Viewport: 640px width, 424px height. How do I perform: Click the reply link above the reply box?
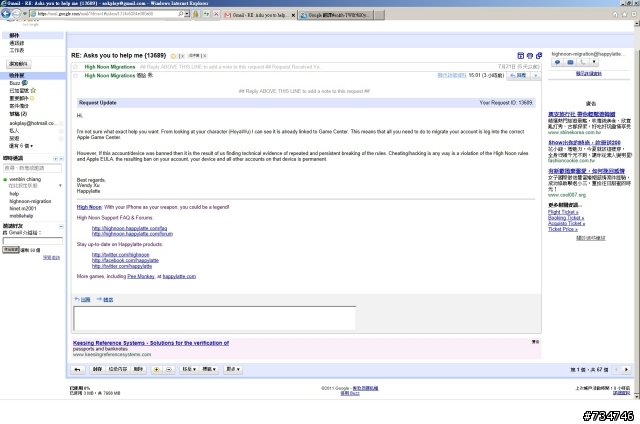(x=85, y=300)
